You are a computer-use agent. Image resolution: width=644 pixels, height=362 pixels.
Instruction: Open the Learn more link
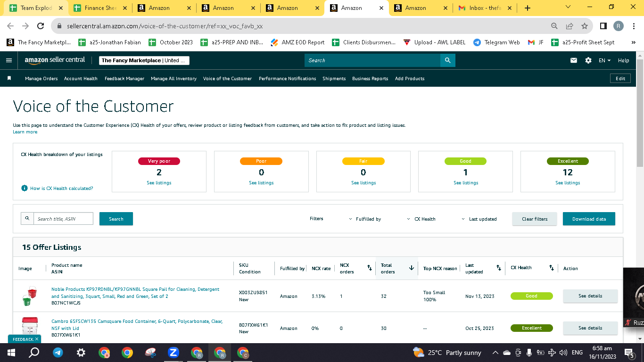(25, 132)
